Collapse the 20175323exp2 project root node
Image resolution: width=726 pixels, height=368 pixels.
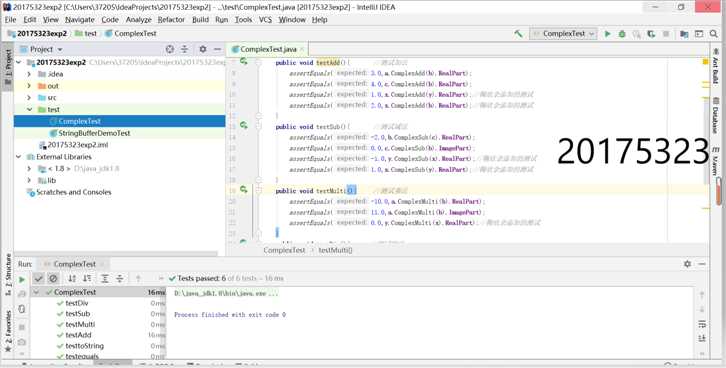click(19, 62)
